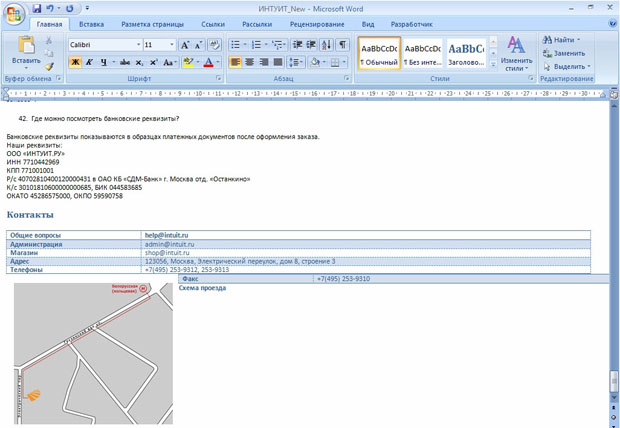This screenshot has height=428, width=620.
Task: Apply the Обычный style
Action: pos(379,53)
